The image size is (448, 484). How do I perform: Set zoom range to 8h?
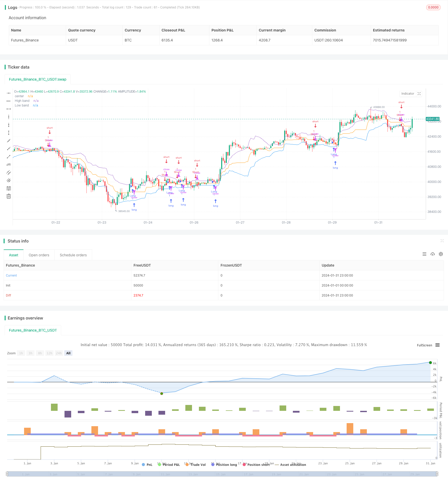[40, 353]
